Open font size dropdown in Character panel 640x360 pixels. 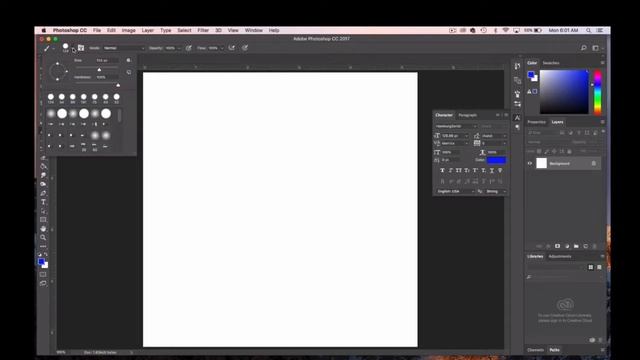tap(455, 136)
